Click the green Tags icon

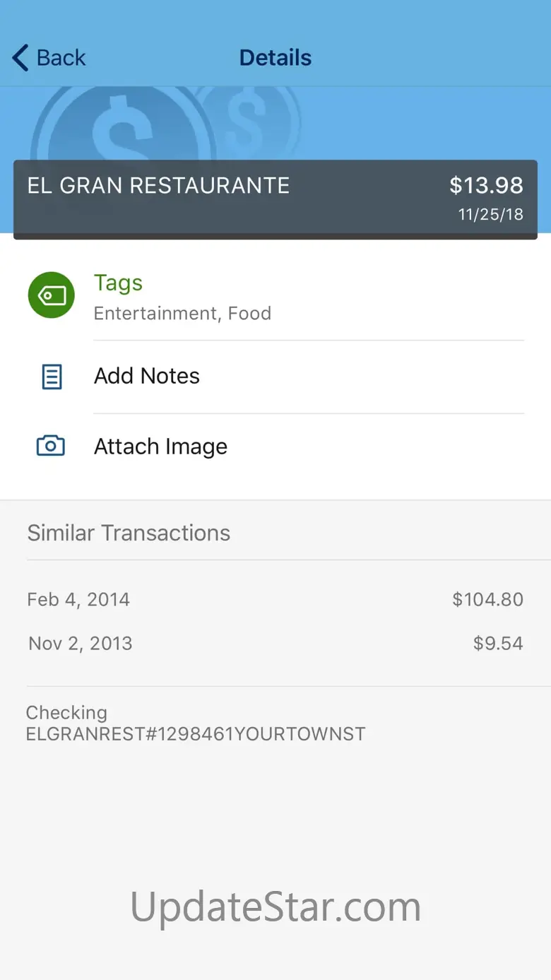pyautogui.click(x=51, y=295)
